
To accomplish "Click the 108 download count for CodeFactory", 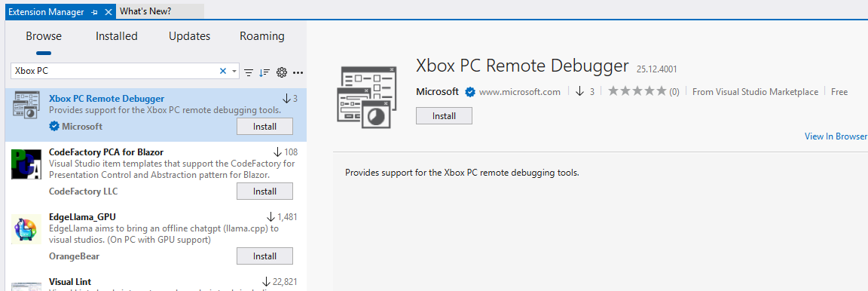I will [x=291, y=152].
